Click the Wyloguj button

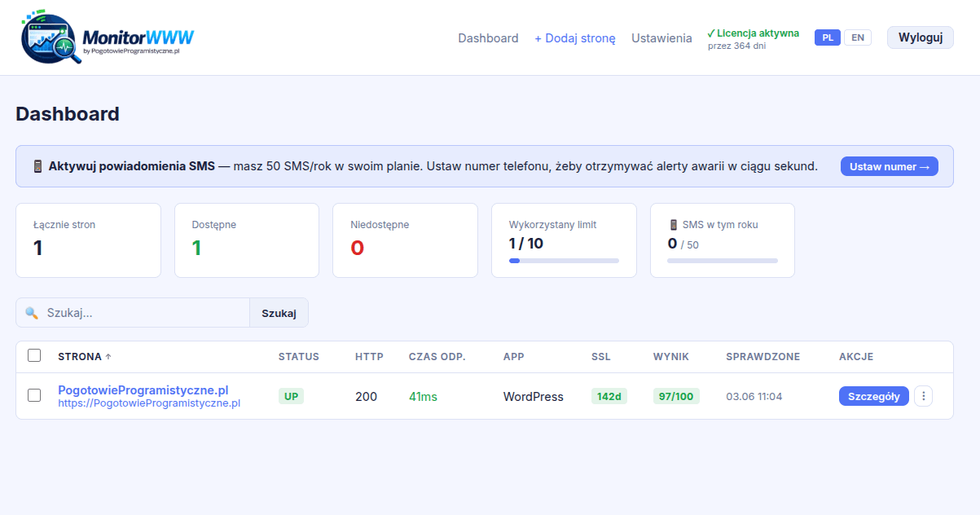[921, 37]
